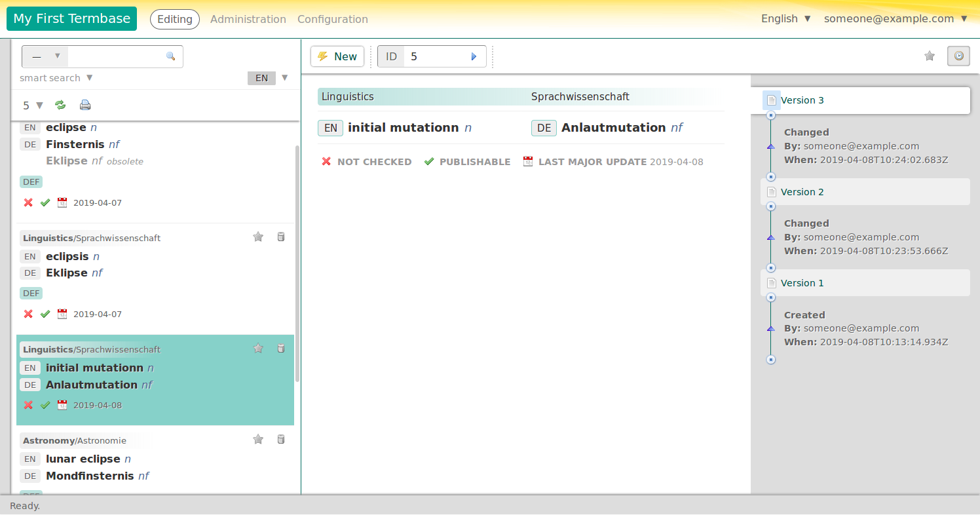Viewport: 980px width, 515px height.
Task: Switch to the Administration tab
Action: click(248, 19)
